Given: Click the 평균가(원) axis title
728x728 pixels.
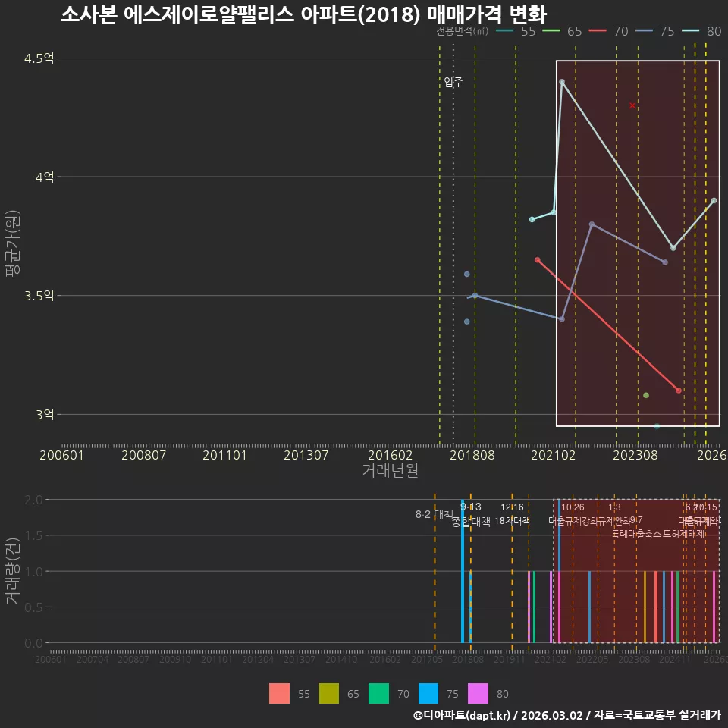Looking at the screenshot, I should tap(13, 243).
